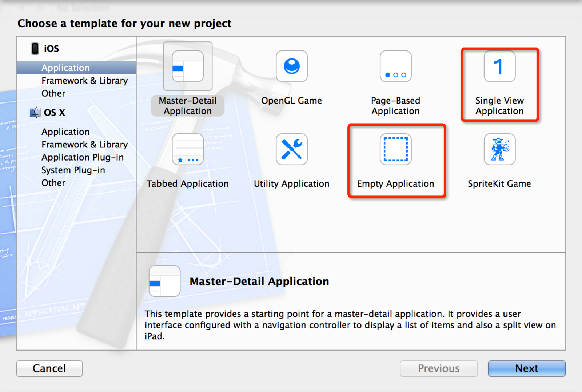
Task: Choose the SpriteKit Game template icon
Action: [x=500, y=149]
